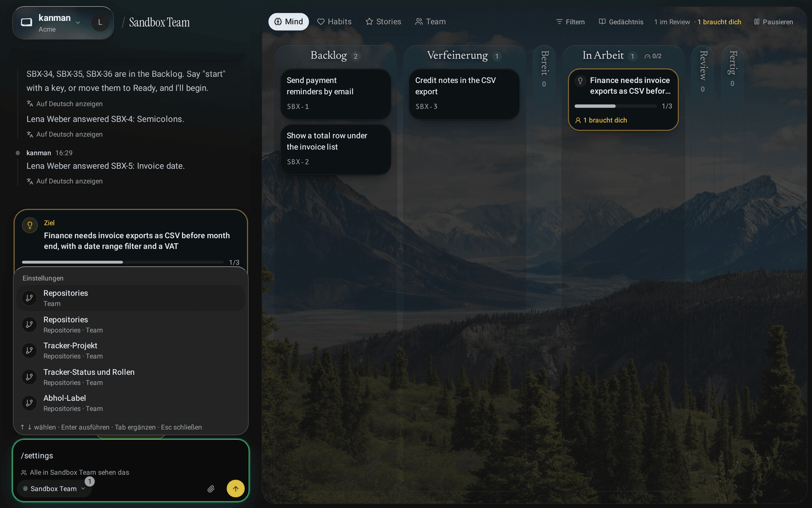This screenshot has width=812, height=508.
Task: Switch to the Mind tab
Action: [289, 21]
